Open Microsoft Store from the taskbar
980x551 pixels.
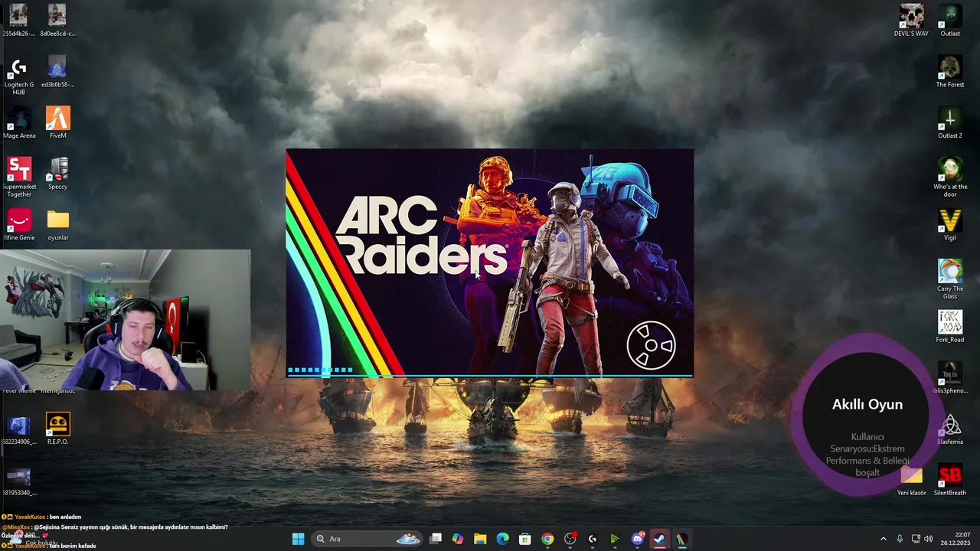[524, 539]
